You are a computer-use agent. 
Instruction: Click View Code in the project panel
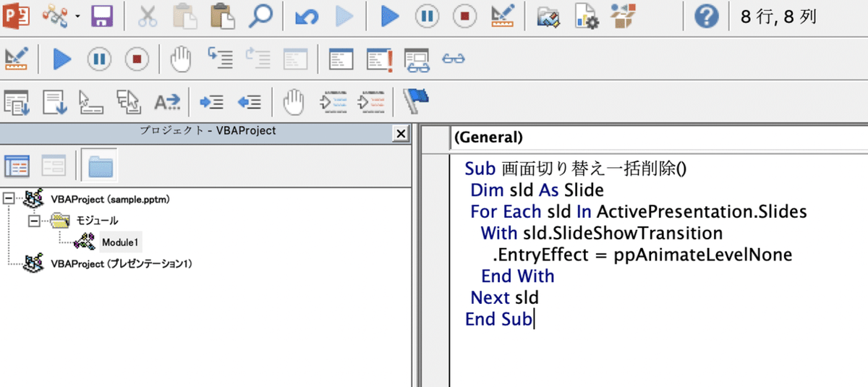click(17, 166)
